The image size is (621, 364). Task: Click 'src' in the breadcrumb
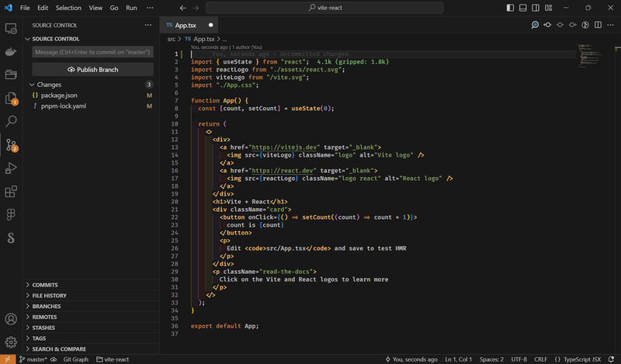point(171,39)
